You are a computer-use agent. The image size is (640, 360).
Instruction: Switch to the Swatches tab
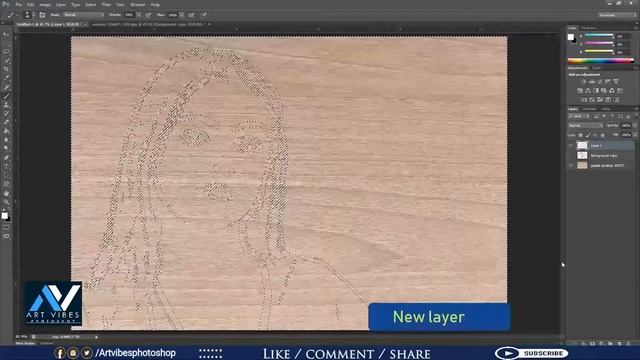tap(589, 28)
